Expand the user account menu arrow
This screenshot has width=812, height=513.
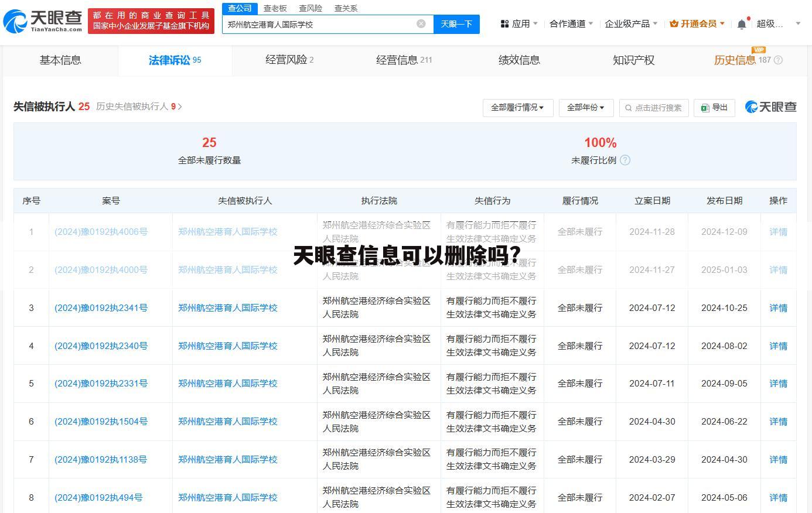pyautogui.click(x=798, y=24)
